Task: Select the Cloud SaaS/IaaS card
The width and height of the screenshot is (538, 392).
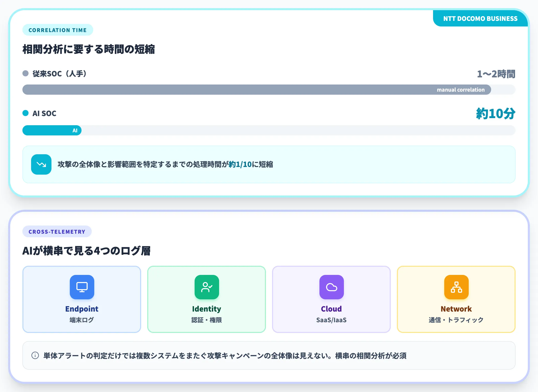Action: [331, 299]
